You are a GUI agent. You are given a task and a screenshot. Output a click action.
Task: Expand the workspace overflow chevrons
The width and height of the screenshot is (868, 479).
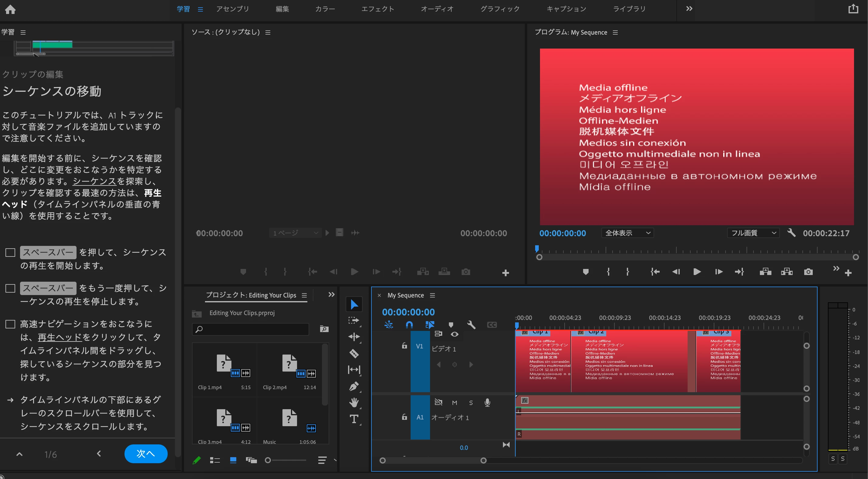tap(689, 9)
